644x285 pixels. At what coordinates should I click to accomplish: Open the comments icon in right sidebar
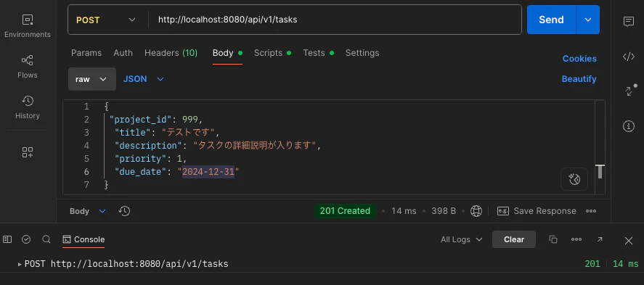(629, 22)
